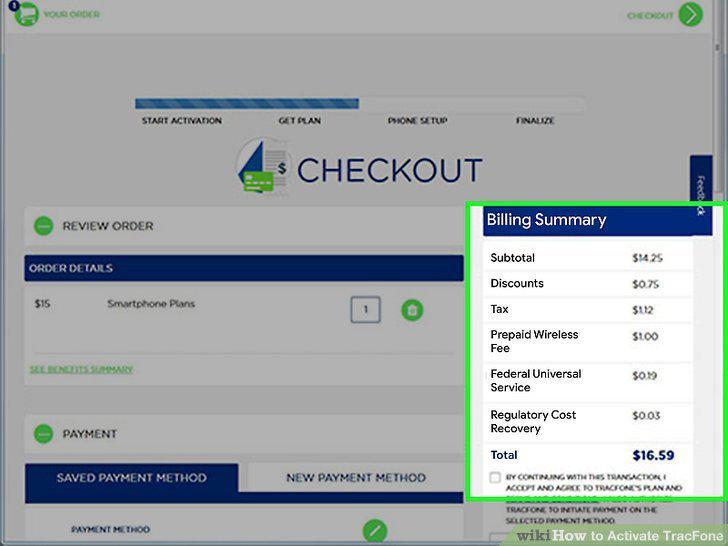
Task: Click the Subtotal $14.25 amount
Action: pos(647,258)
